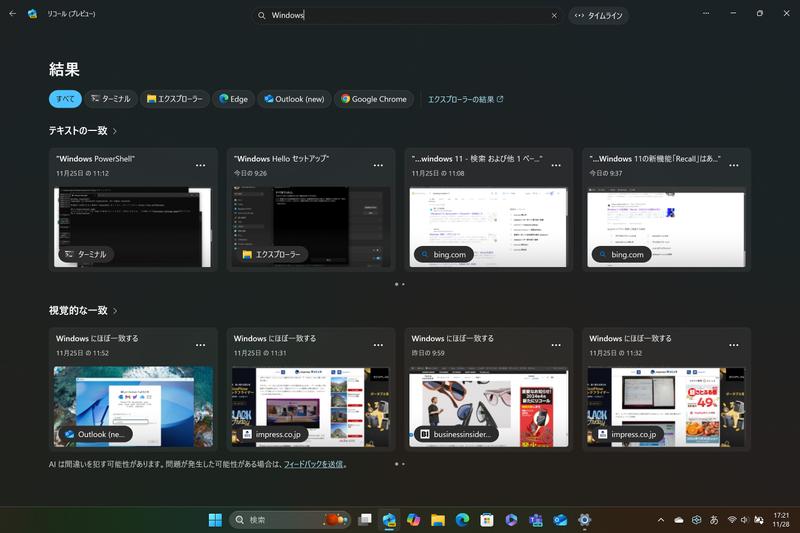Open the businessinsider visual match snapshot
Image resolution: width=800 pixels, height=533 pixels.
point(488,407)
